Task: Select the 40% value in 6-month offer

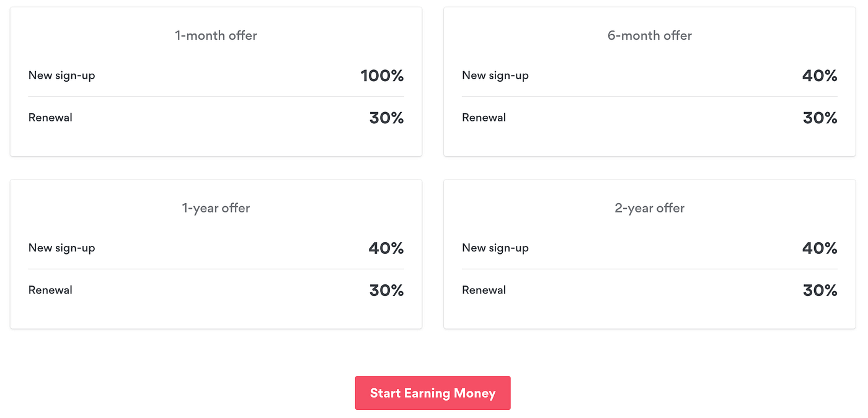Action: coord(820,76)
